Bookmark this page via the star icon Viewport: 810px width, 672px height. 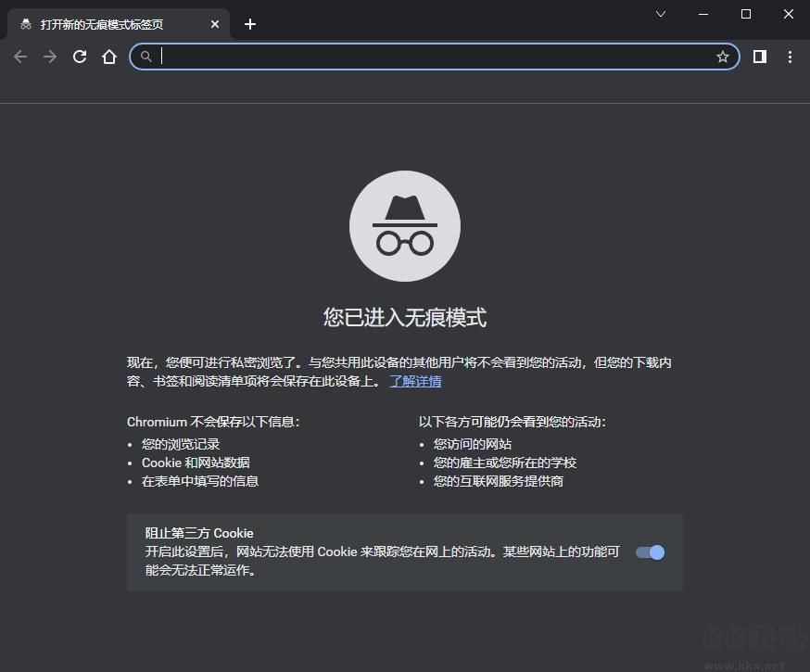click(x=723, y=57)
